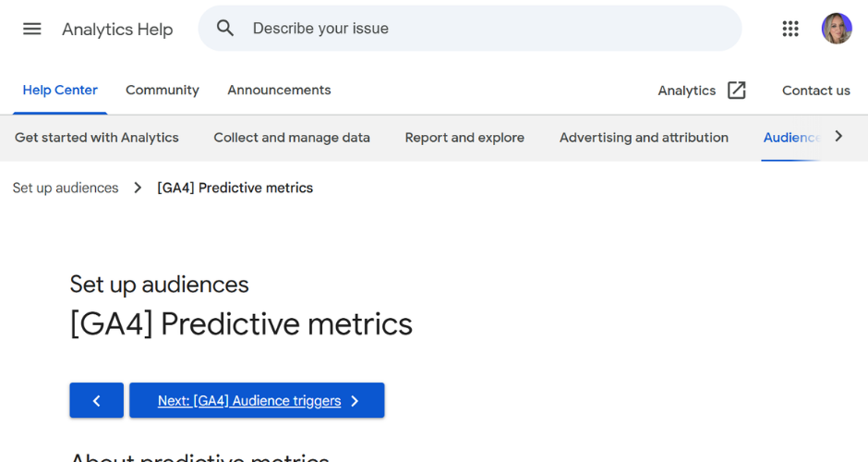Go to the previous article arrow button
868x462 pixels.
(x=96, y=400)
